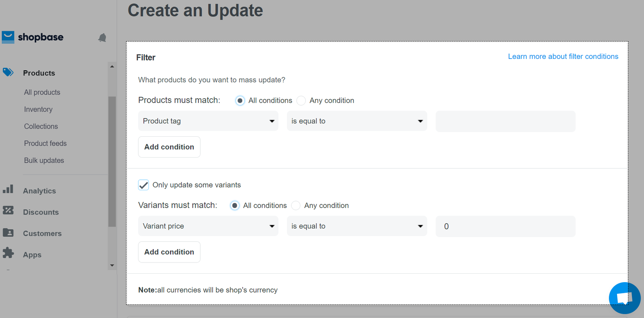Uncheck Only update some variants
The width and height of the screenshot is (644, 318).
click(143, 185)
